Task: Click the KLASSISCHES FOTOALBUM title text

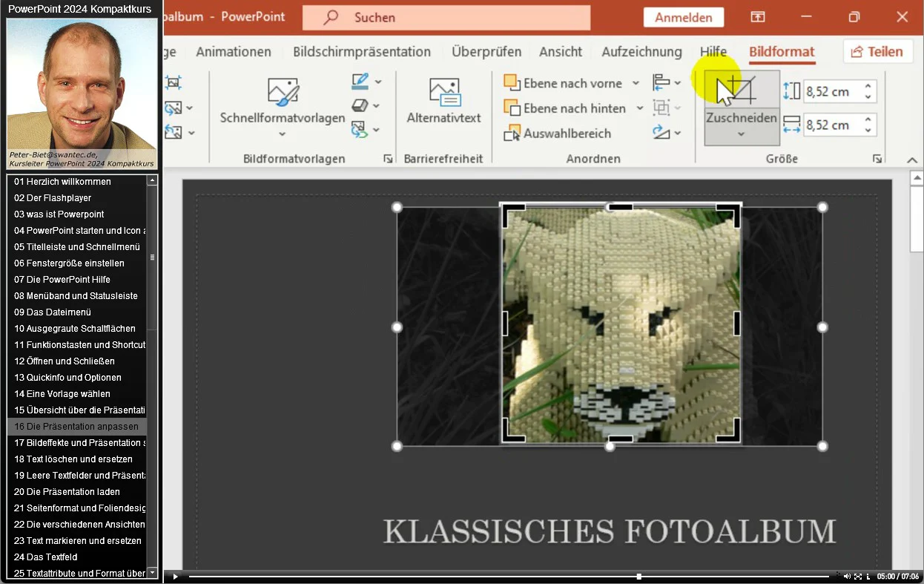Action: (609, 531)
